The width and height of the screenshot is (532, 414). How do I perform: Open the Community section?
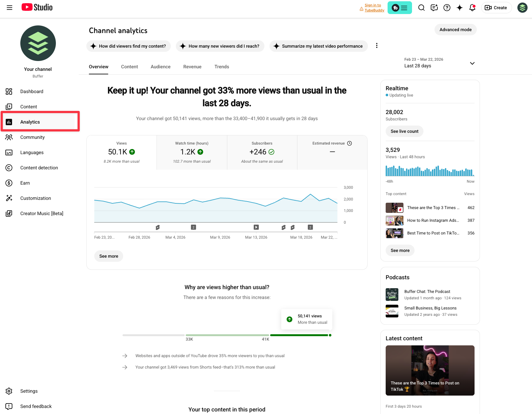click(32, 137)
